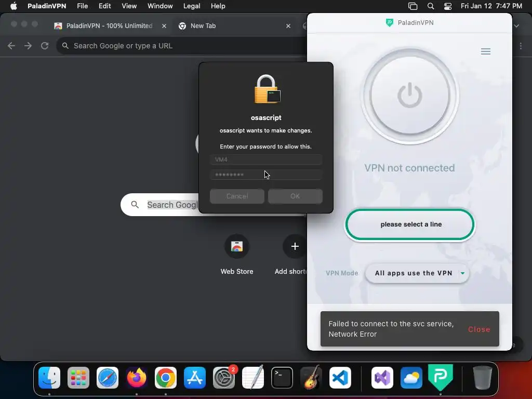This screenshot has width=532, height=399.
Task: Open Terminal from the Dock
Action: tap(282, 377)
